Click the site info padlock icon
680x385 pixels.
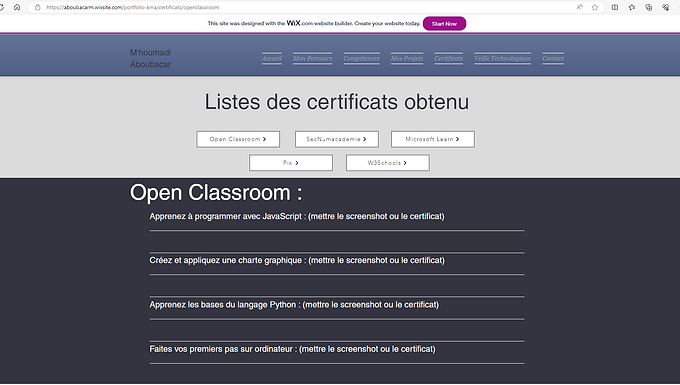coord(38,7)
